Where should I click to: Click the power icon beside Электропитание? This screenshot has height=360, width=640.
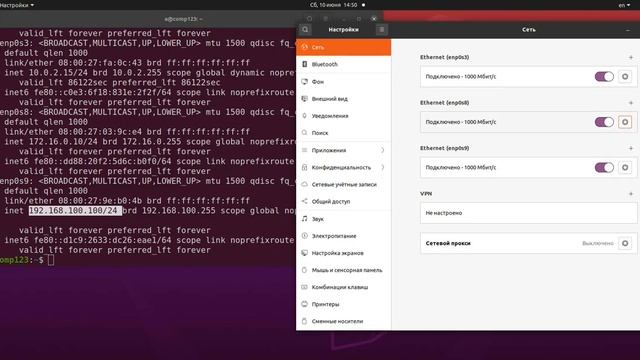[304, 236]
